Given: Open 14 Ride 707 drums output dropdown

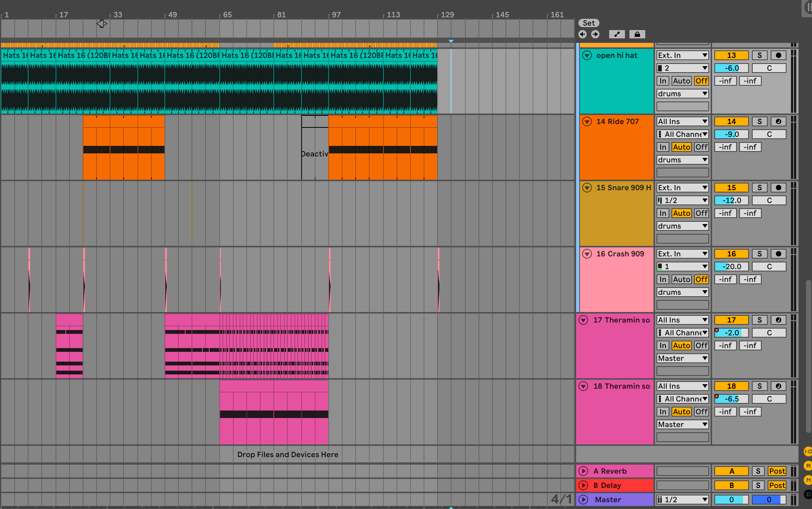Looking at the screenshot, I should coord(682,160).
